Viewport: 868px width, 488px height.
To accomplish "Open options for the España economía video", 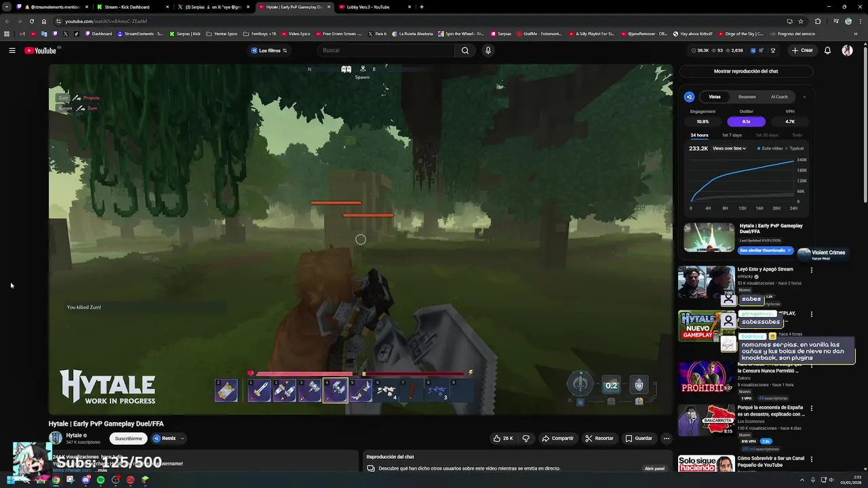I will pos(811,408).
